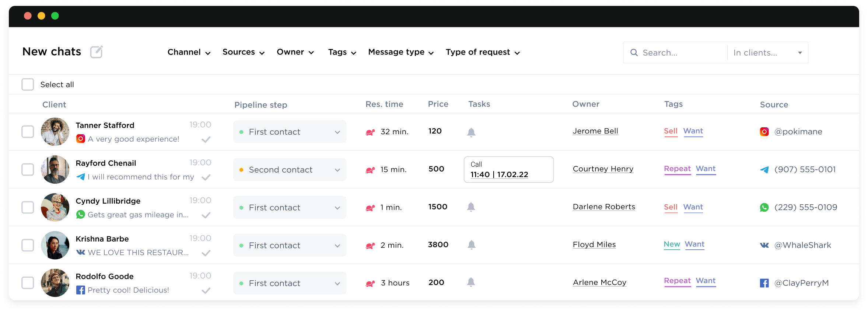The height and width of the screenshot is (312, 868).
Task: Open Krishna Barbe's pipeline step dropdown
Action: click(x=290, y=245)
